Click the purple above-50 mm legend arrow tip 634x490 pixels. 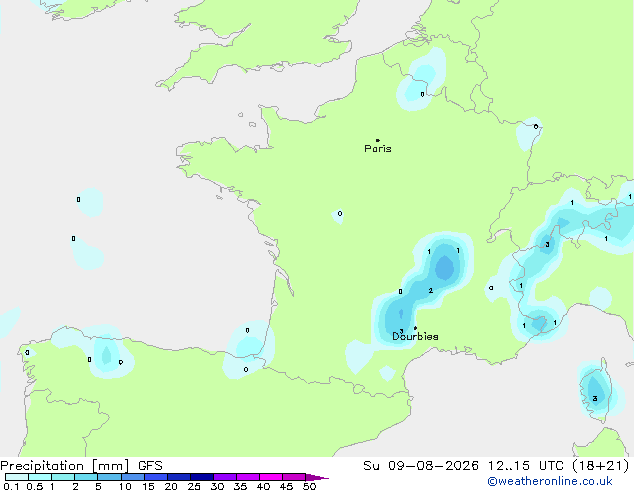[x=317, y=477]
